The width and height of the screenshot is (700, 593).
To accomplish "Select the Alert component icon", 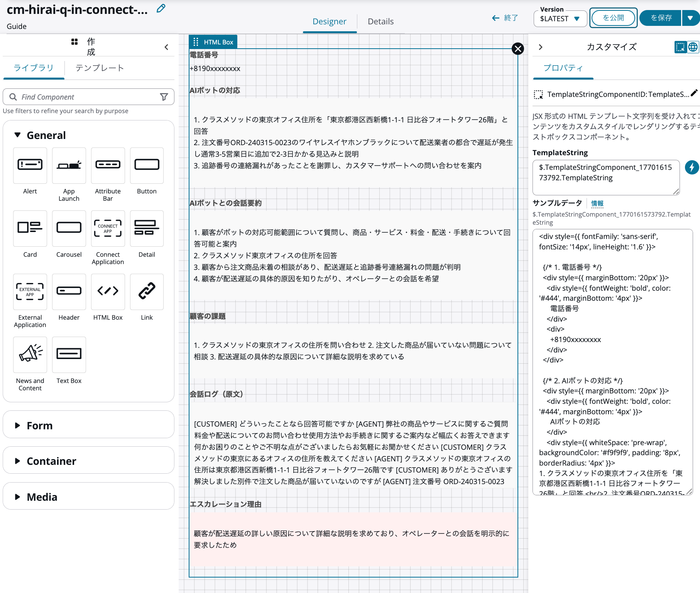I will click(x=30, y=165).
